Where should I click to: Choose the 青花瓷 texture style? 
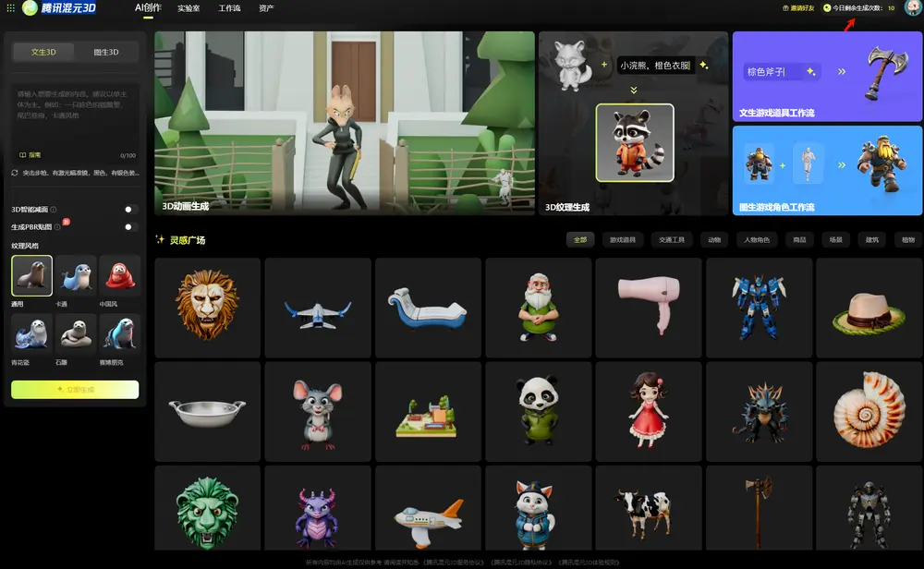pos(31,333)
